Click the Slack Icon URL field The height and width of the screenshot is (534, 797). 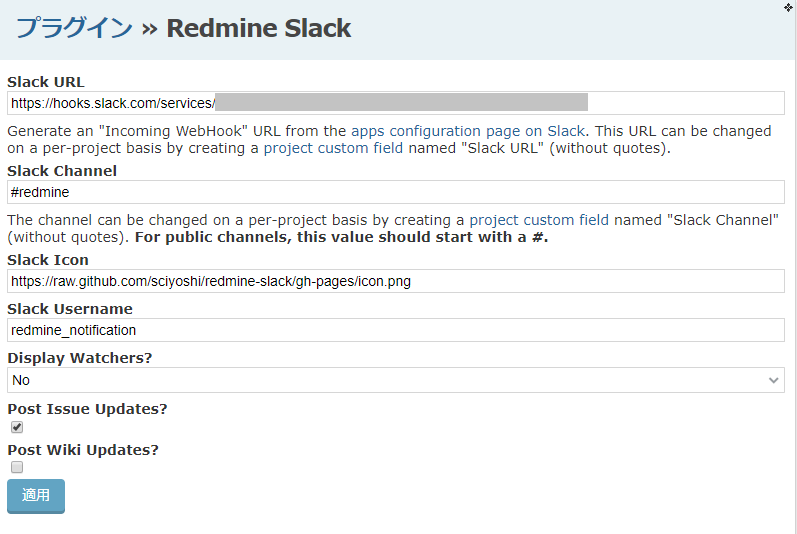pyautogui.click(x=395, y=281)
